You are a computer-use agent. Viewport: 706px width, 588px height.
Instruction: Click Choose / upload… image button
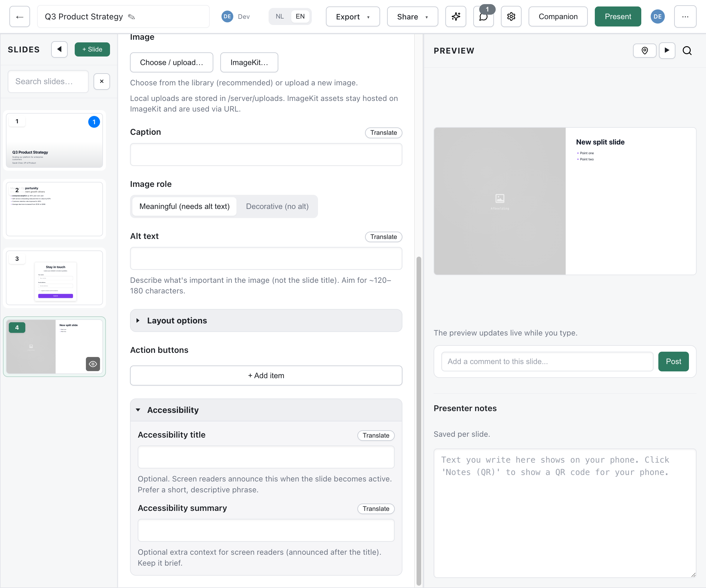point(171,62)
